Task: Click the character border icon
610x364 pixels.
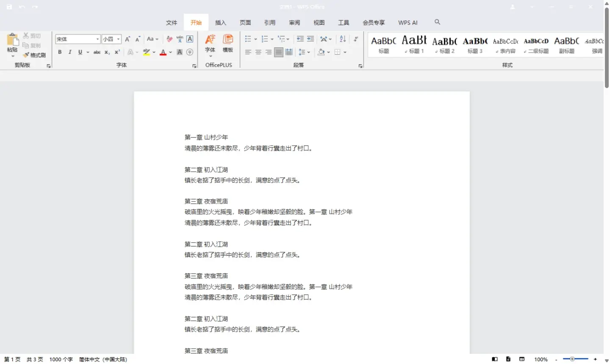Action: (190, 39)
